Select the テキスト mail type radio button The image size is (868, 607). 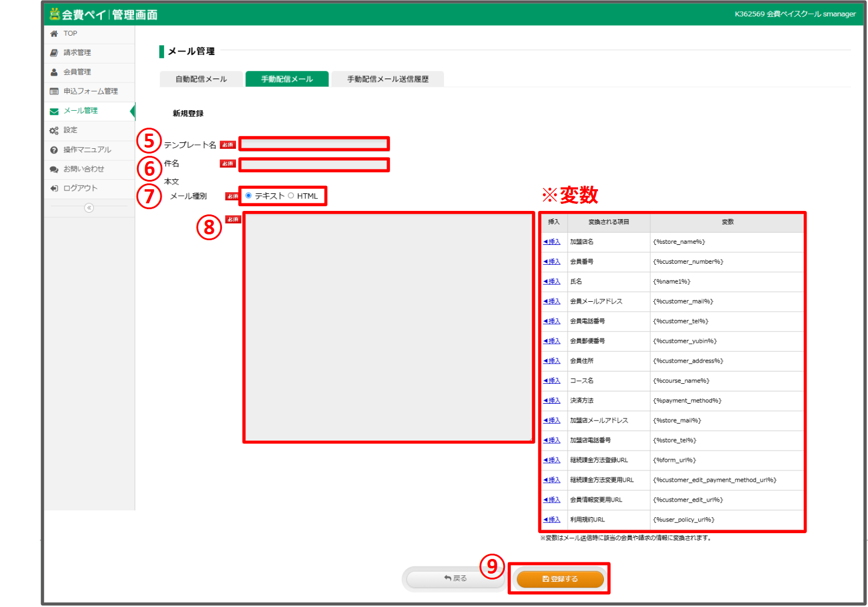[249, 196]
